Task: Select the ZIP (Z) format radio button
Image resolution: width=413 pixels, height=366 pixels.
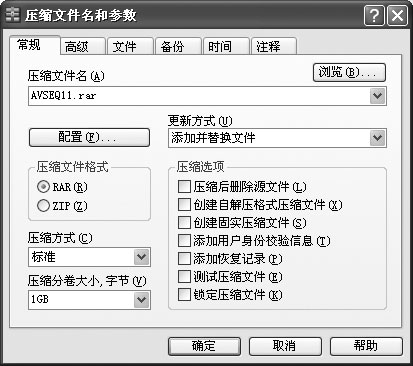Action: click(x=43, y=206)
